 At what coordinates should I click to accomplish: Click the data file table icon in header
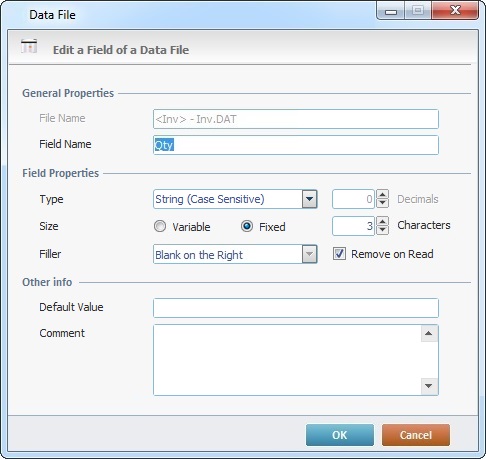pos(29,46)
